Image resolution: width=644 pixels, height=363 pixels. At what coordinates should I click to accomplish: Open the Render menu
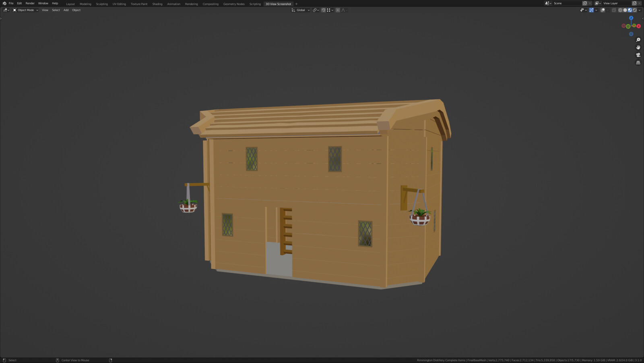[30, 3]
